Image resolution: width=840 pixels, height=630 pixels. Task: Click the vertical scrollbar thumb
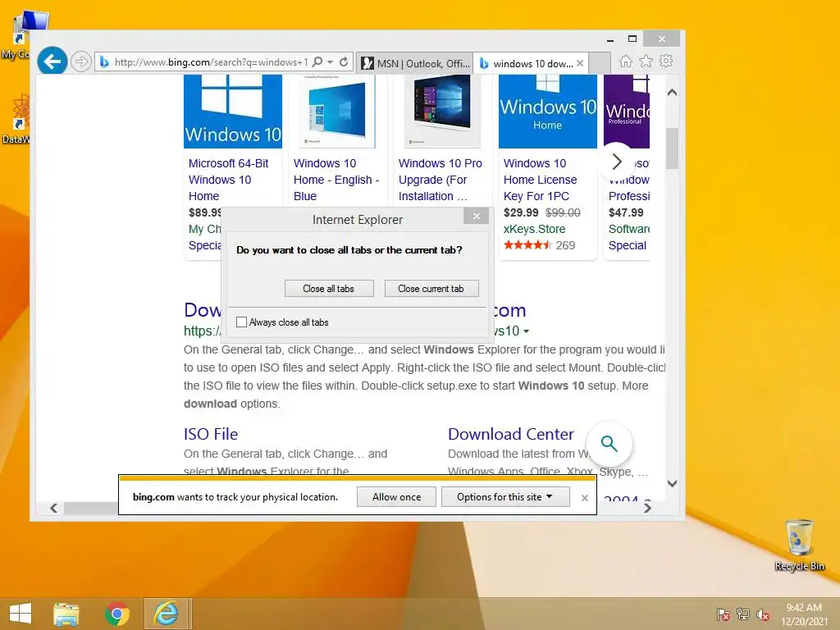[x=673, y=148]
